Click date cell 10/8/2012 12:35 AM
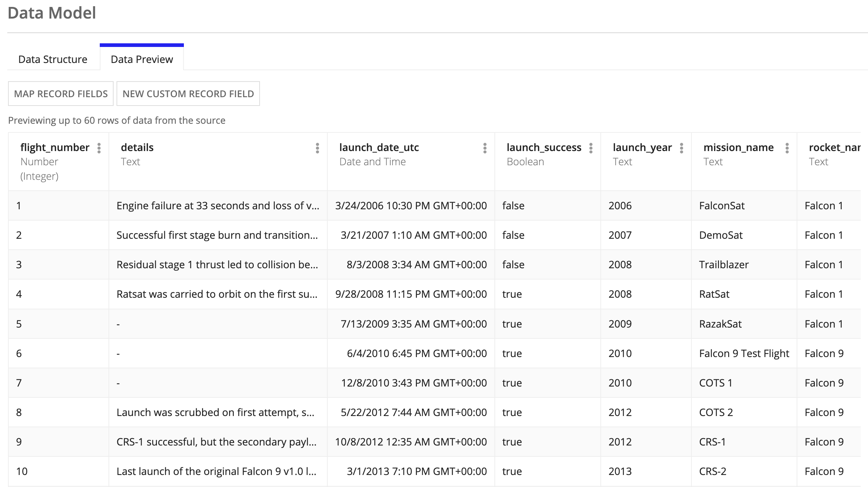This screenshot has height=487, width=868. pyautogui.click(x=411, y=442)
